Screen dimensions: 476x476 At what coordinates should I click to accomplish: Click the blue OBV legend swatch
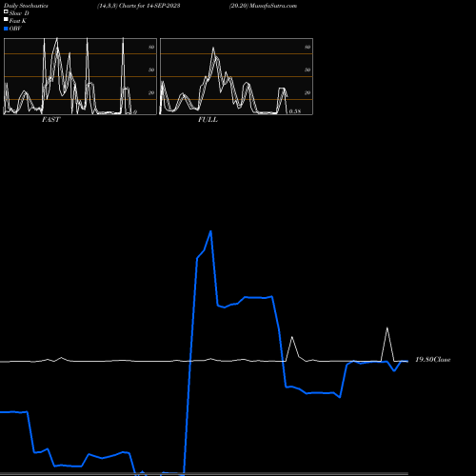click(x=6, y=29)
